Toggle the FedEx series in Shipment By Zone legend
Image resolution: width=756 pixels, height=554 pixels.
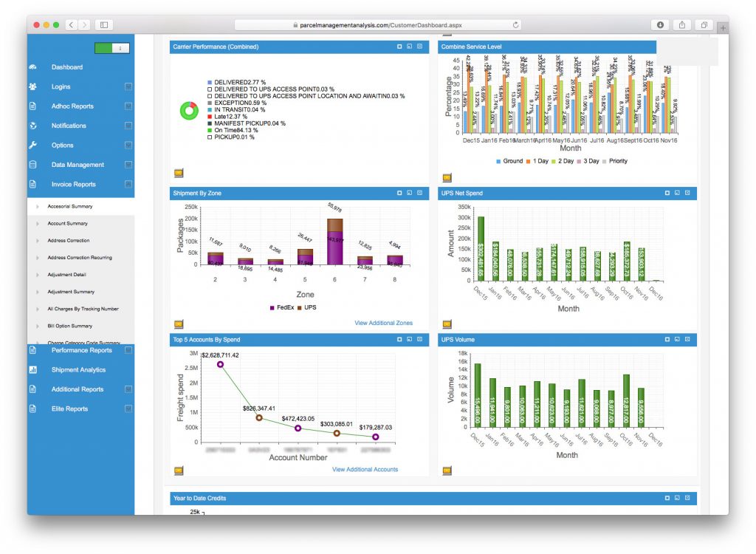click(281, 308)
